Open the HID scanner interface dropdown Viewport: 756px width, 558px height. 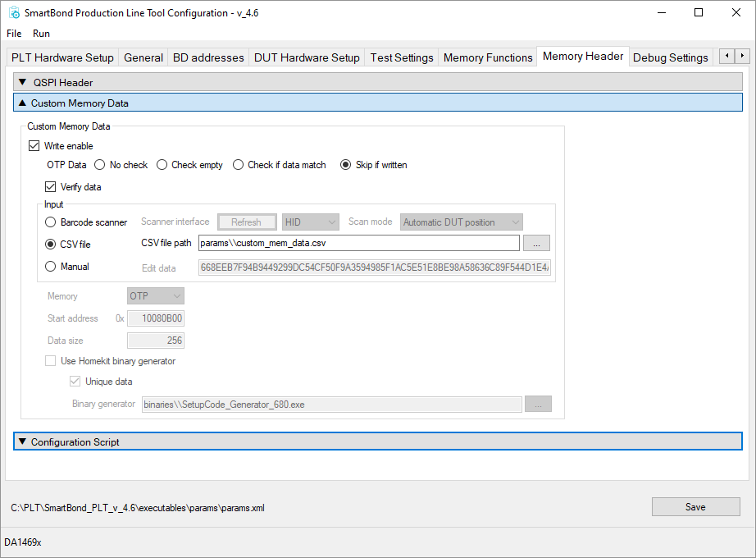[x=311, y=222]
